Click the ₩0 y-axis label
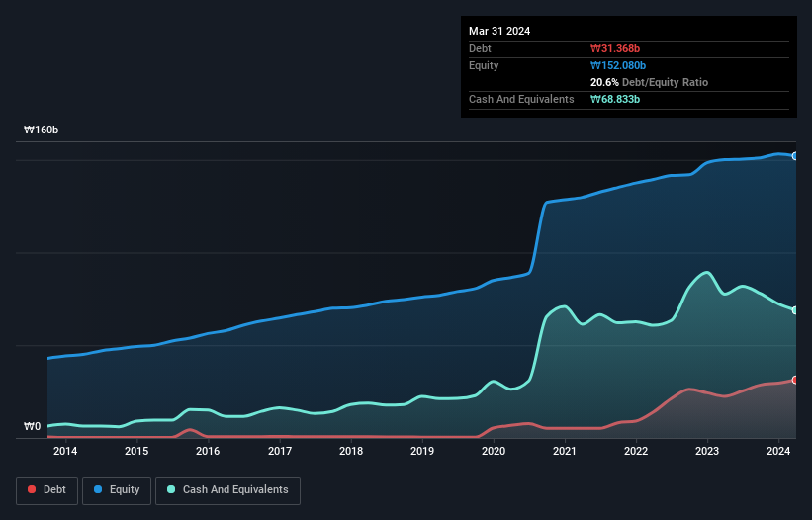Viewport: 812px width, 520px height. click(x=32, y=426)
